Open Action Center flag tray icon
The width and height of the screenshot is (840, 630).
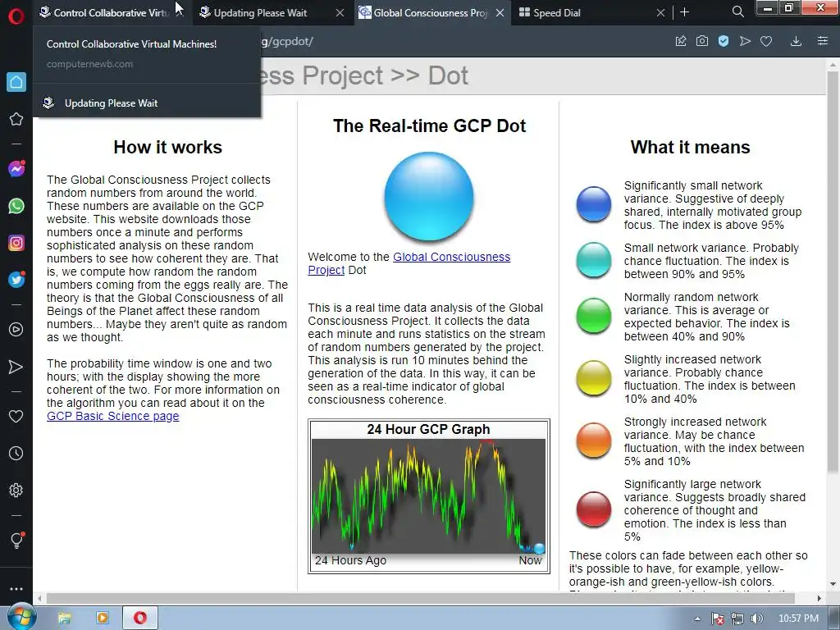718,619
